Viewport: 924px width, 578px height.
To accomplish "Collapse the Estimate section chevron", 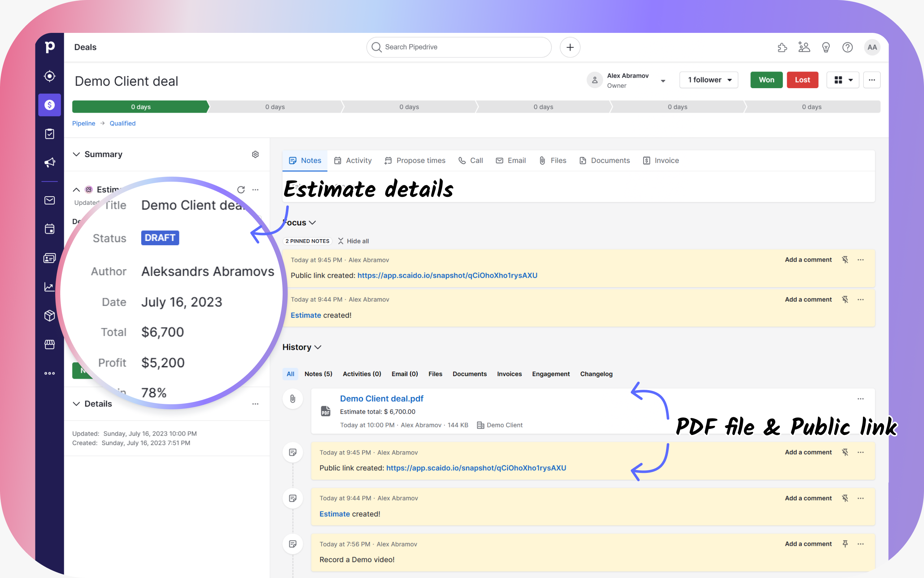I will pyautogui.click(x=77, y=190).
